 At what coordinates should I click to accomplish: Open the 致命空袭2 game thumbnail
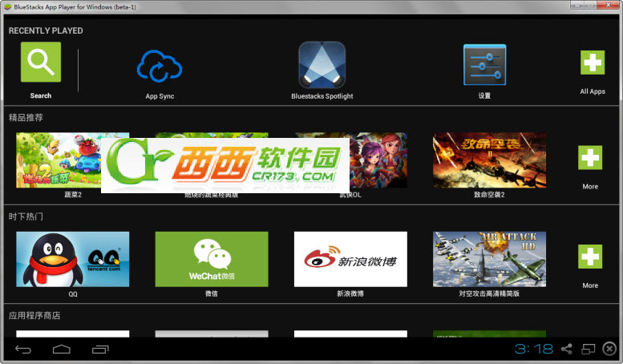click(x=489, y=160)
